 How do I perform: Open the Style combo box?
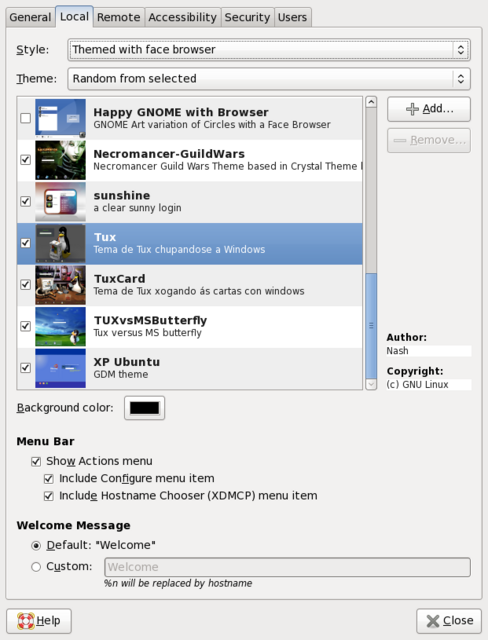point(269,50)
